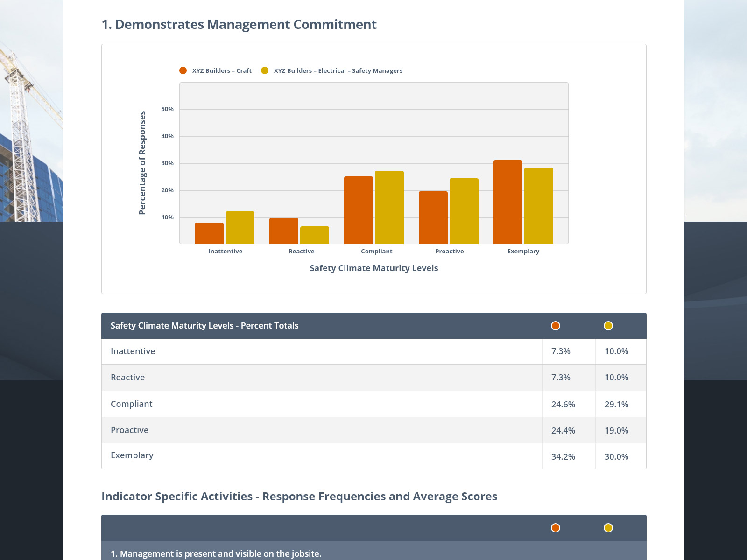Click the 19.0% Proactive cell
747x560 pixels.
coord(621,430)
